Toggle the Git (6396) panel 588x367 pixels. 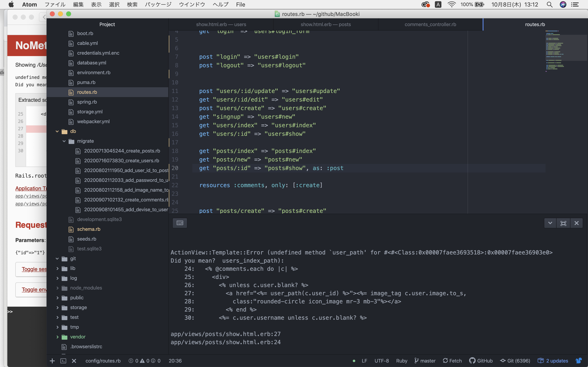pos(515,361)
